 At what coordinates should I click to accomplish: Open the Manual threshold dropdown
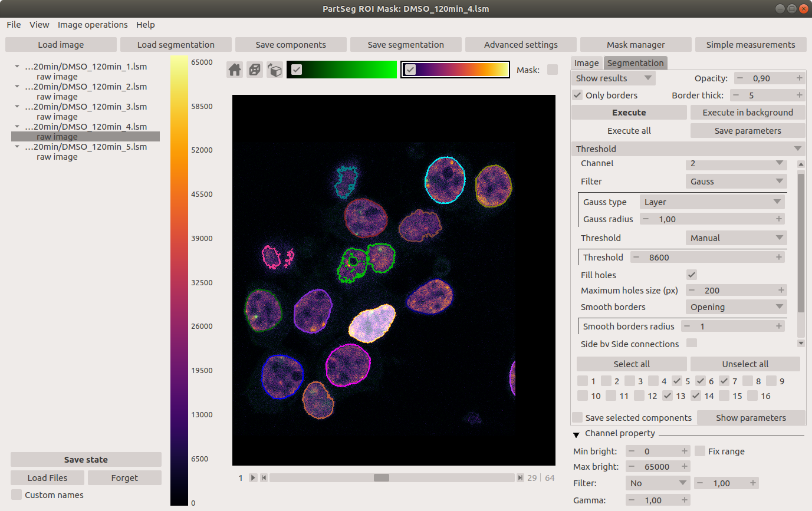736,238
